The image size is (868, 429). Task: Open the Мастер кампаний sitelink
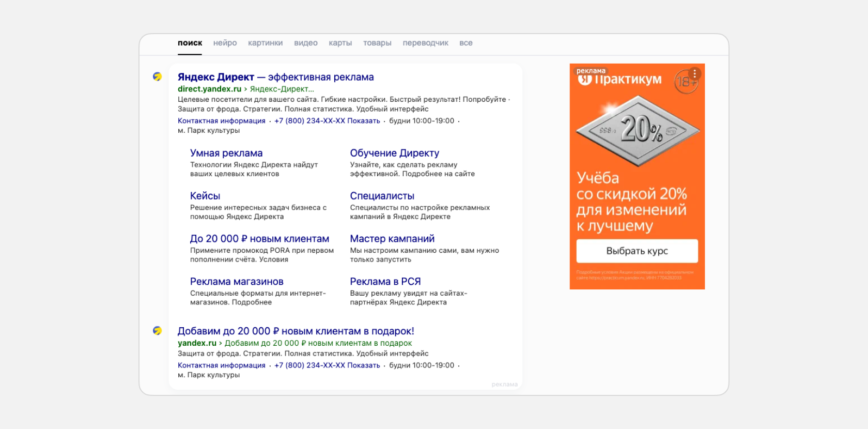click(392, 239)
